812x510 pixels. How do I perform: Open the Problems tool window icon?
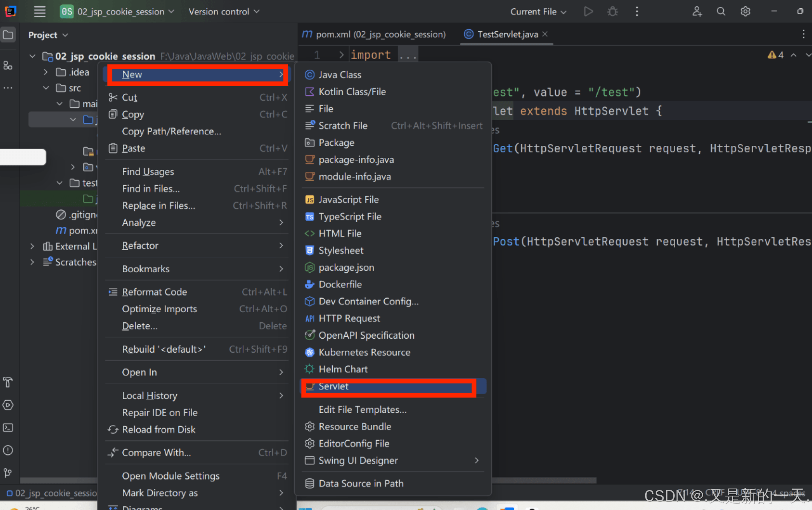pyautogui.click(x=8, y=450)
